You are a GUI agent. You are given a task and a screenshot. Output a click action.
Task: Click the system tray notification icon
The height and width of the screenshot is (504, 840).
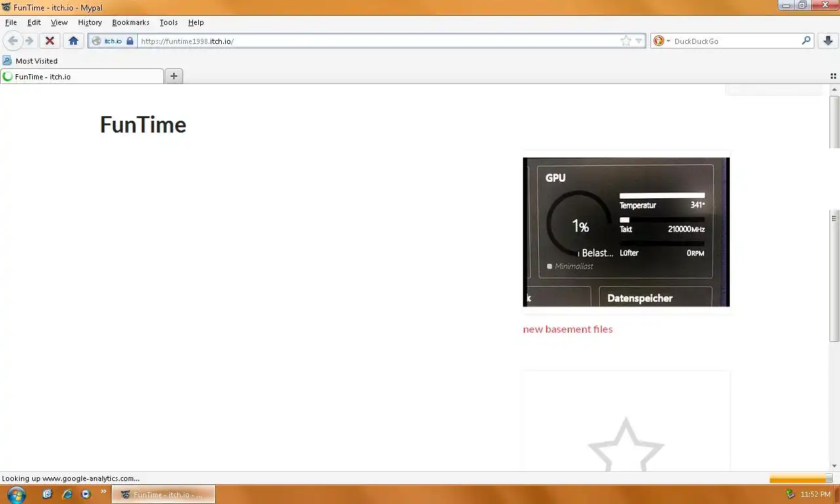point(790,494)
